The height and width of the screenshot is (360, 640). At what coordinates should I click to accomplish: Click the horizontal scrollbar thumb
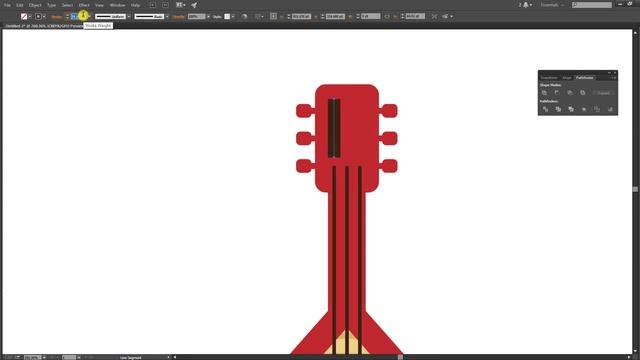[400, 357]
